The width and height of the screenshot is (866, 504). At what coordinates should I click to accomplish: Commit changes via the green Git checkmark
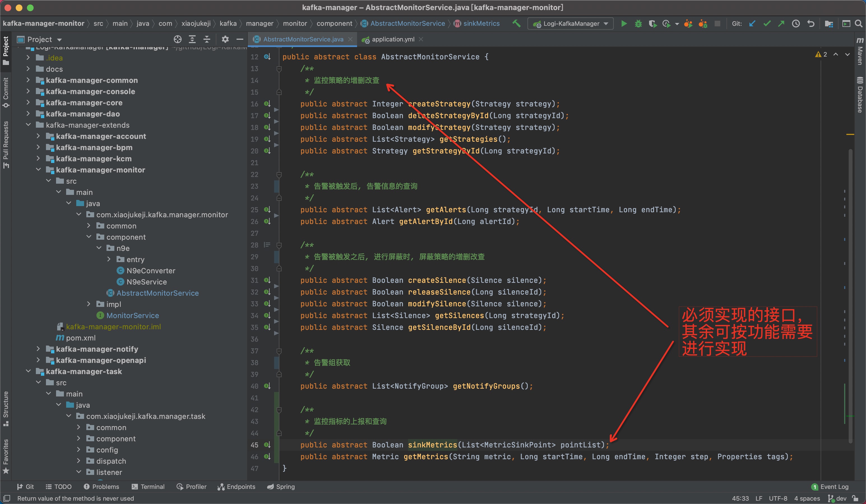tap(767, 23)
